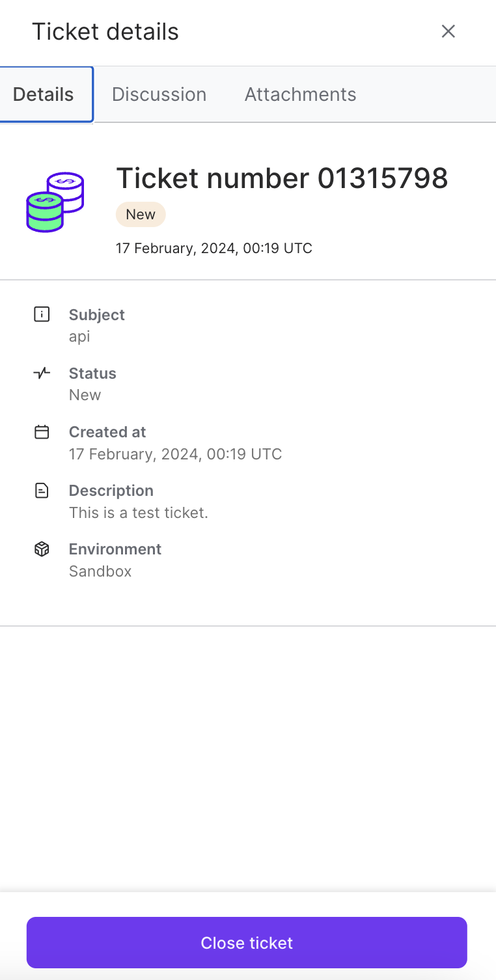
Task: Click the description text of the ticket
Action: 139,512
